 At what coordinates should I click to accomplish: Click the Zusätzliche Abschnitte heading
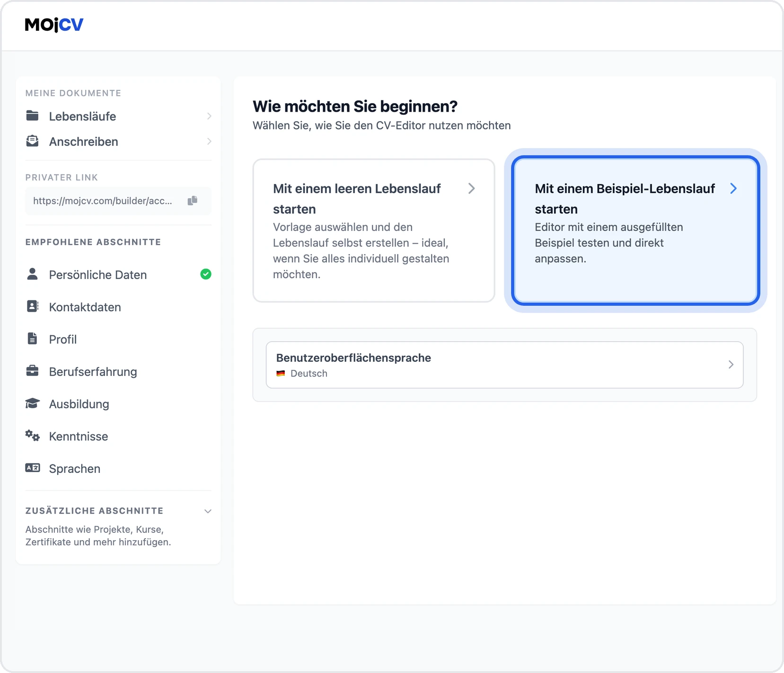pos(94,511)
